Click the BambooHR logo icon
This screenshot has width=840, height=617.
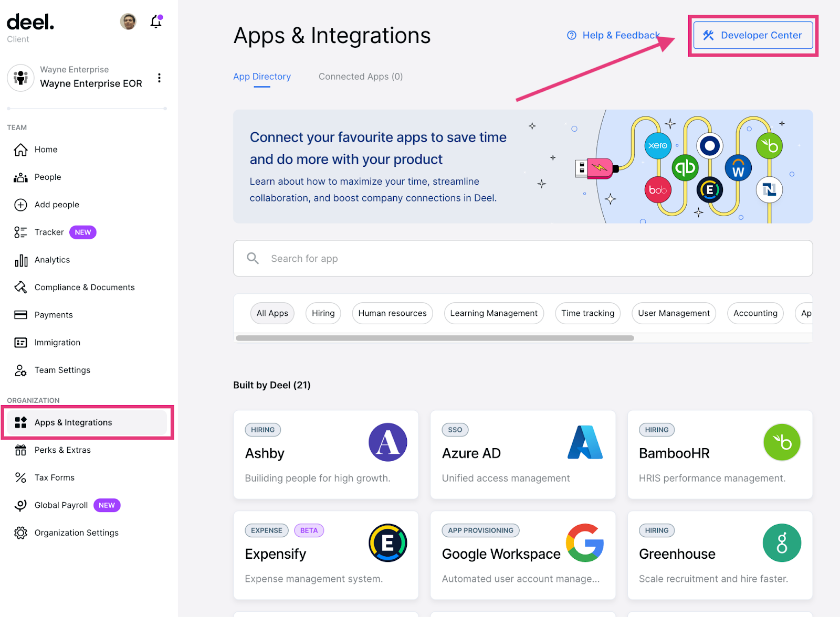click(x=782, y=442)
